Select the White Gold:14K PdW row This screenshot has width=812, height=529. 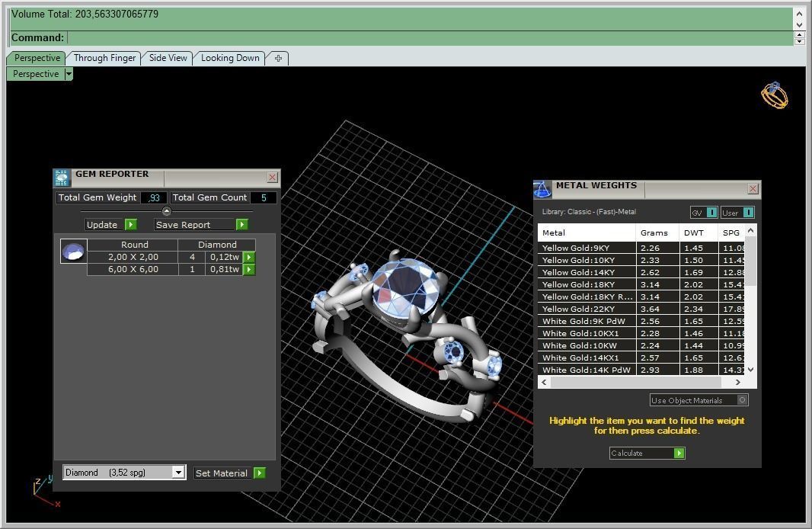tap(641, 370)
